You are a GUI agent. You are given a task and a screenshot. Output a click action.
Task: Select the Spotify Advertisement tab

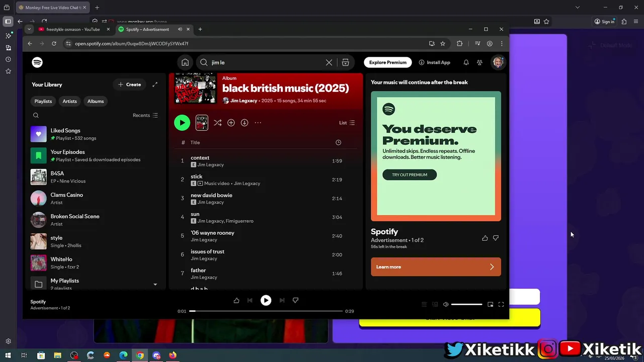click(147, 29)
